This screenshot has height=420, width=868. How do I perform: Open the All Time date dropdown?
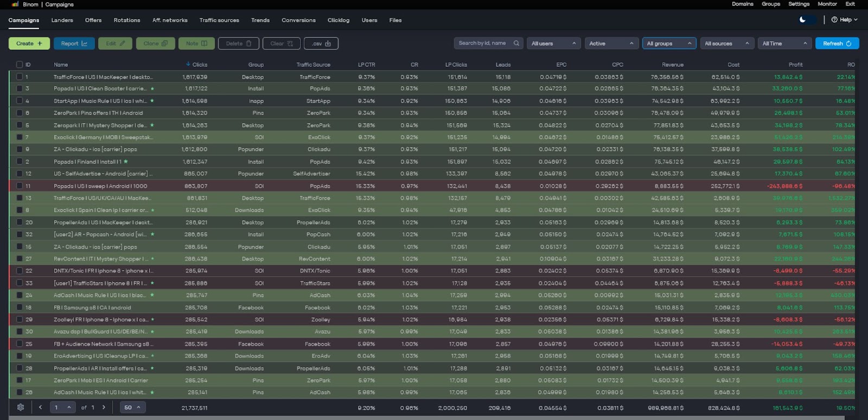[x=784, y=43]
